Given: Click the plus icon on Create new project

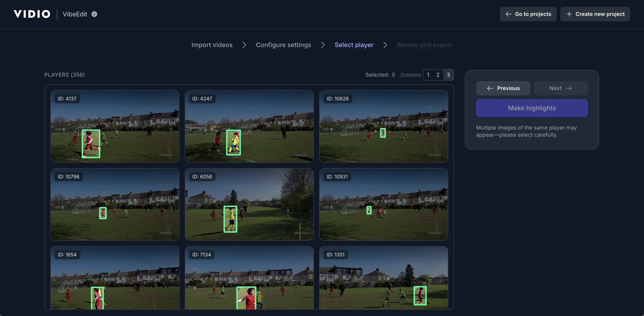Looking at the screenshot, I should [569, 14].
